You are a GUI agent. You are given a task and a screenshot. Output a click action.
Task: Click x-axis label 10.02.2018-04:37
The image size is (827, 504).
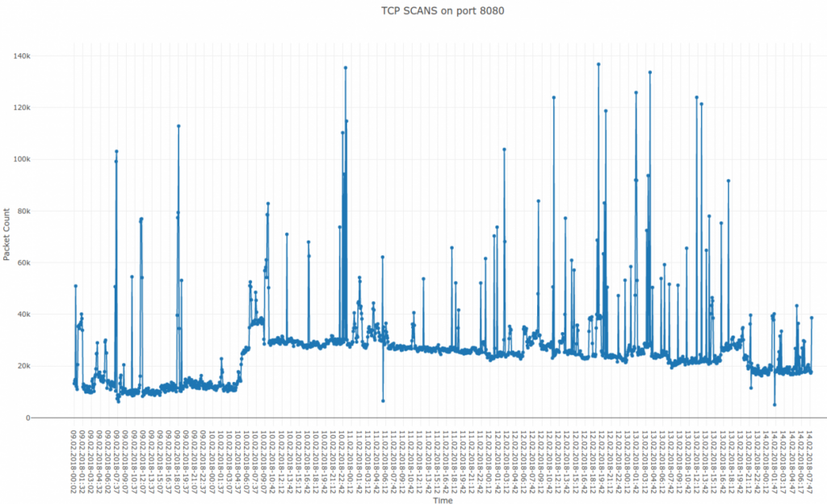[238, 462]
